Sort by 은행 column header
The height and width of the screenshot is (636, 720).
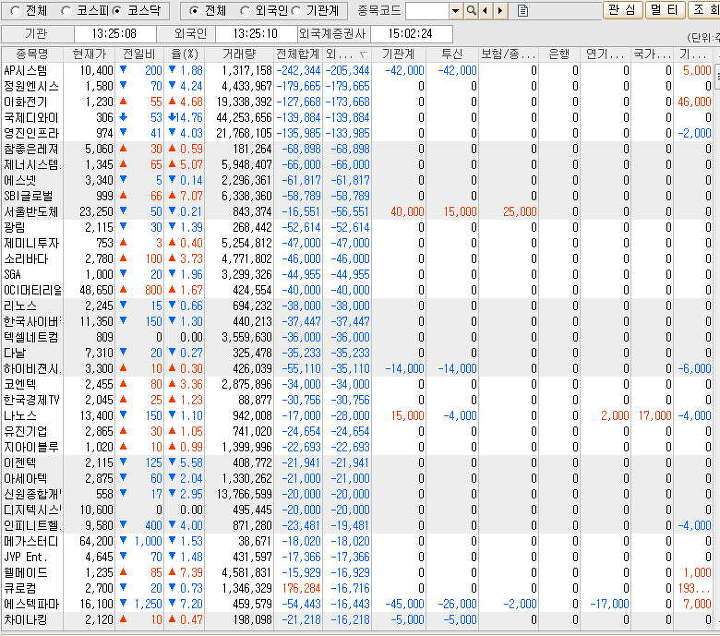coord(559,54)
